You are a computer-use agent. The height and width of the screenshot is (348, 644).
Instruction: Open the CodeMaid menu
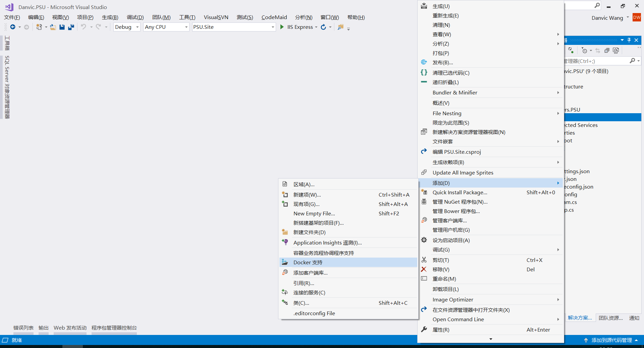[274, 17]
